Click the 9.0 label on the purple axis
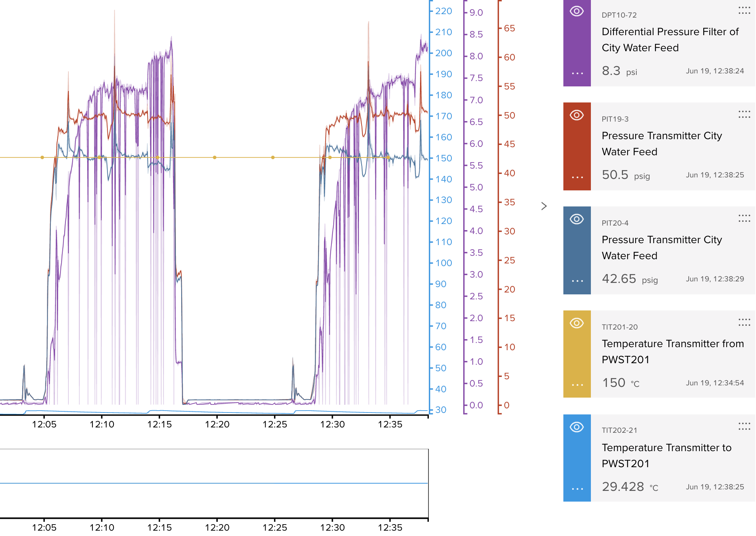 point(476,13)
